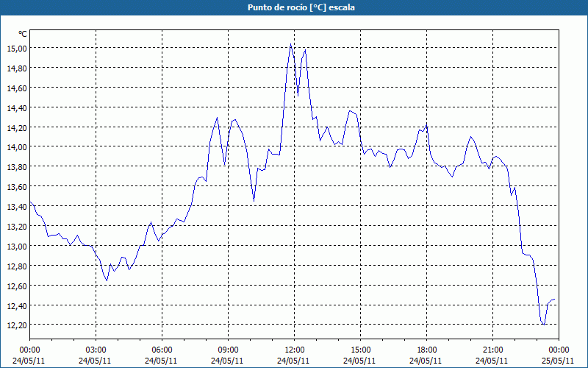Click the 14,60 y-axis value

click(17, 88)
